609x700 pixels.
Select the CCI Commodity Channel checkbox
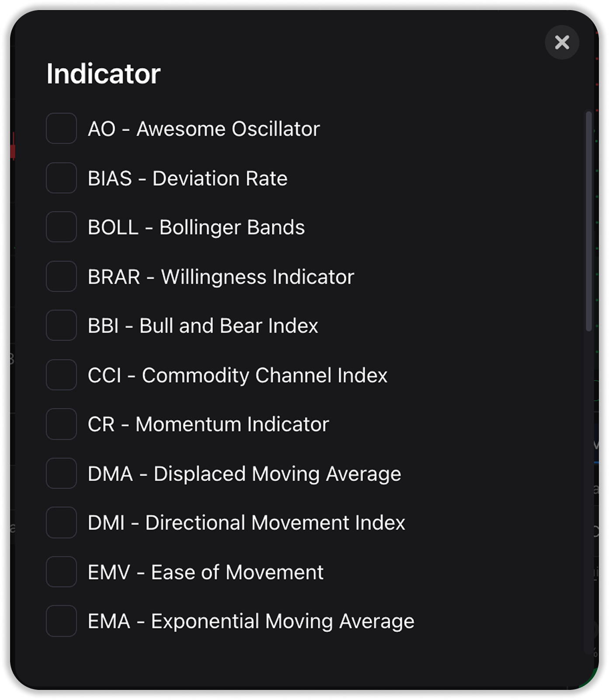[62, 375]
